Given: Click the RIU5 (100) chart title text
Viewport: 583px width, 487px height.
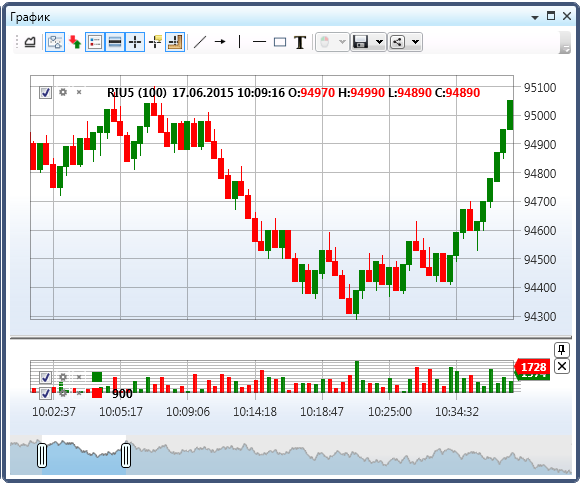Looking at the screenshot, I should coord(137,93).
